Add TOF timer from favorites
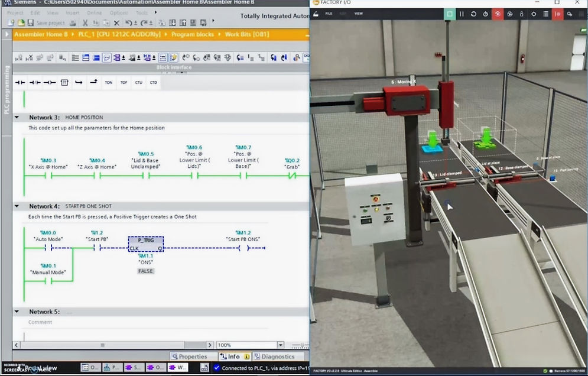This screenshot has width=588, height=376. (x=124, y=83)
